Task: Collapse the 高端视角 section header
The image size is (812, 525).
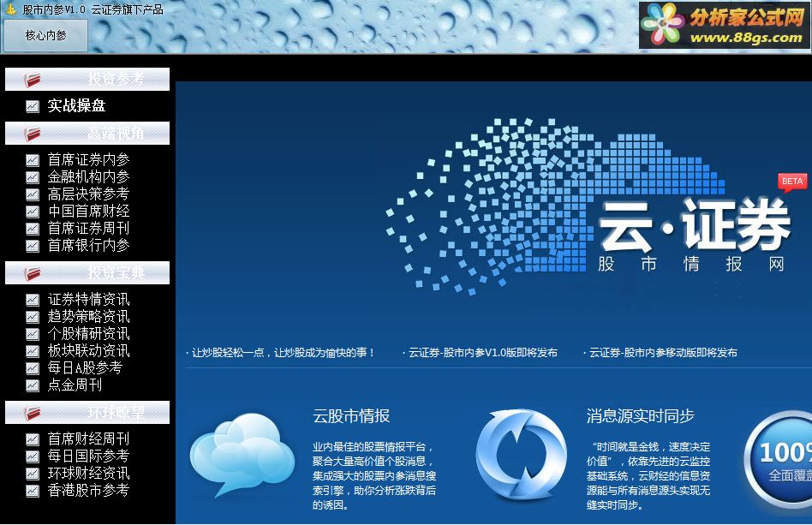Action: [x=87, y=134]
